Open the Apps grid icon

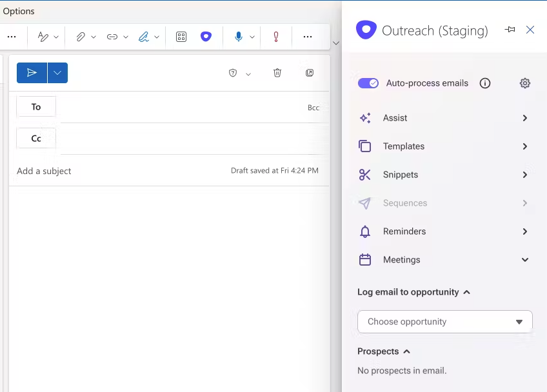pyautogui.click(x=181, y=37)
